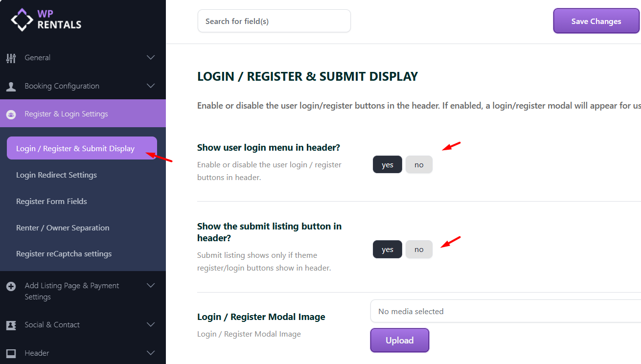641x364 pixels.
Task: Expand the Social & Contact chevron
Action: (151, 325)
